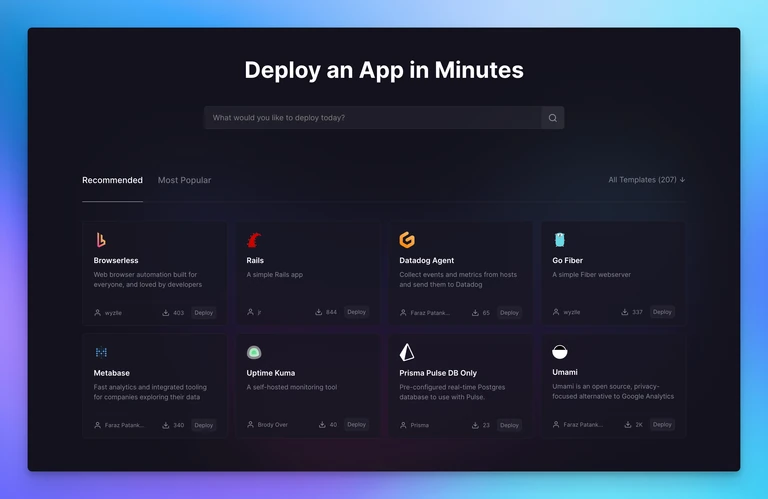Deploy the Go Fiber template
768x499 pixels.
point(662,312)
